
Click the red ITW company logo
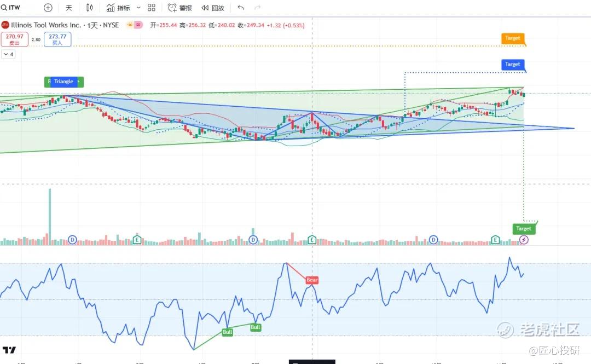click(5, 25)
